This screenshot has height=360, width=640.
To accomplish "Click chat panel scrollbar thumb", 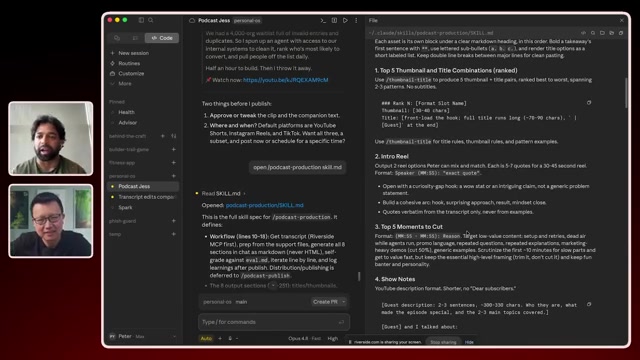I will tap(359, 276).
